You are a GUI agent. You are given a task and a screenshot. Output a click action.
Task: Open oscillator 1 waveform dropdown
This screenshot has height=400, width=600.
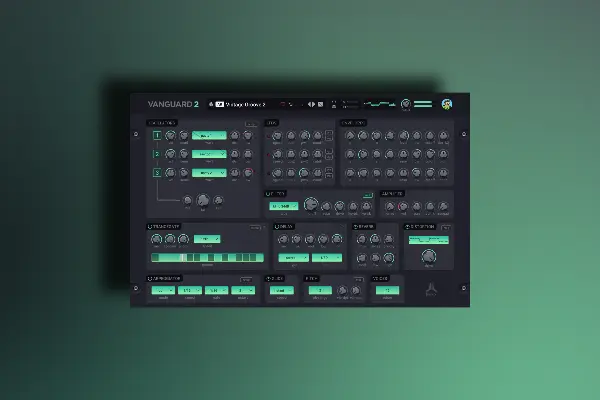click(209, 136)
